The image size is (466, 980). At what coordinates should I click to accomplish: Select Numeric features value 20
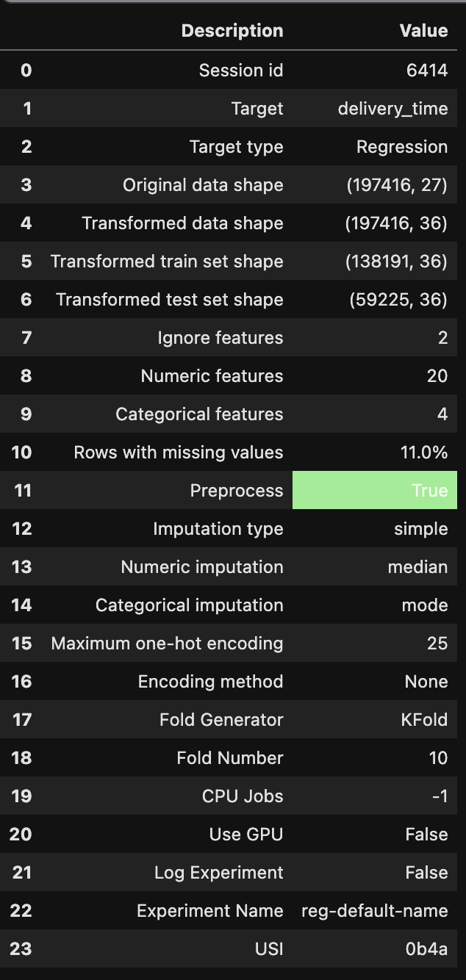(x=437, y=376)
